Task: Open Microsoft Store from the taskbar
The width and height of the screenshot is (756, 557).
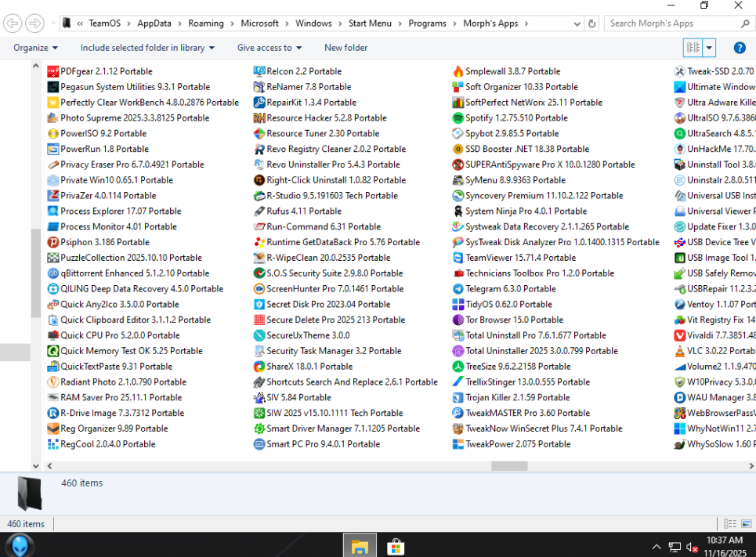Action: (x=396, y=546)
